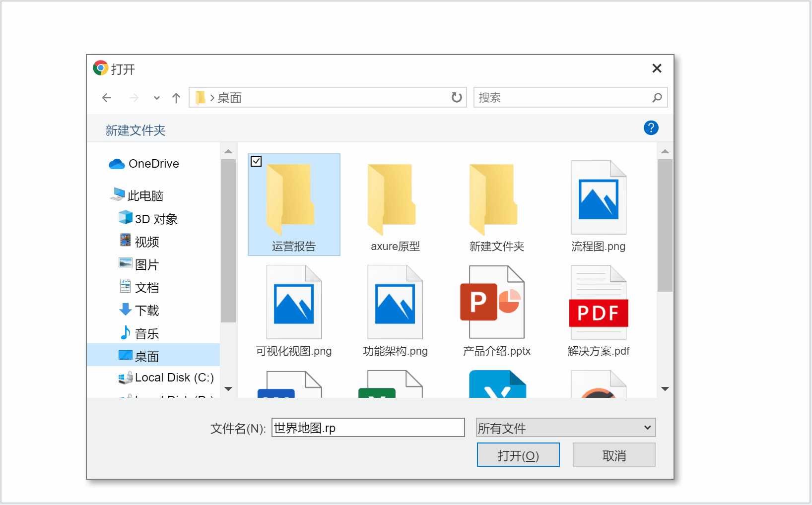Click the back navigation arrow

(107, 98)
